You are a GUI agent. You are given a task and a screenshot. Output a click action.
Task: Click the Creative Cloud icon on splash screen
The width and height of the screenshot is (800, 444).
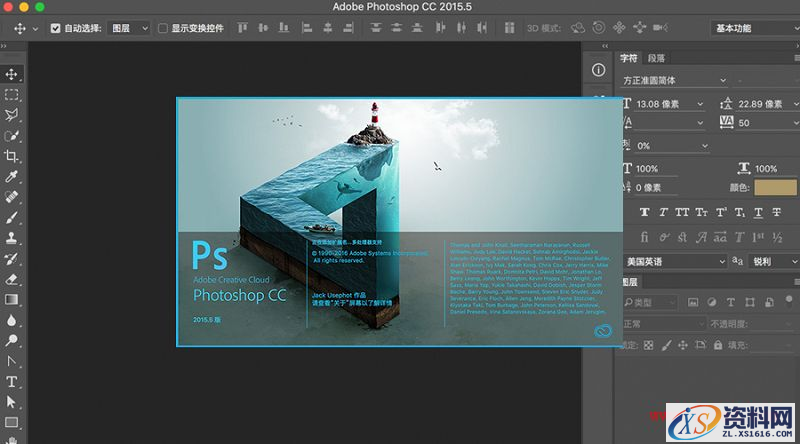pyautogui.click(x=601, y=331)
